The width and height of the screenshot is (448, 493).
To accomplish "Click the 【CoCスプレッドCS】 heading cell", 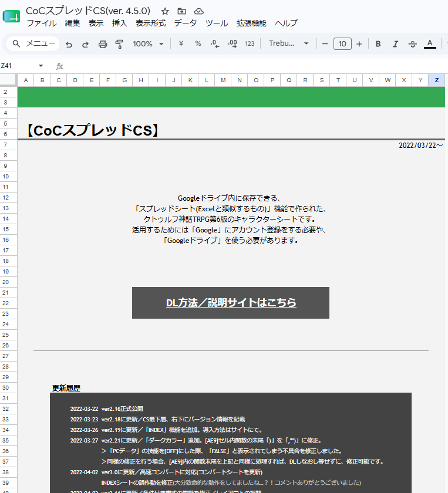I will [x=92, y=130].
